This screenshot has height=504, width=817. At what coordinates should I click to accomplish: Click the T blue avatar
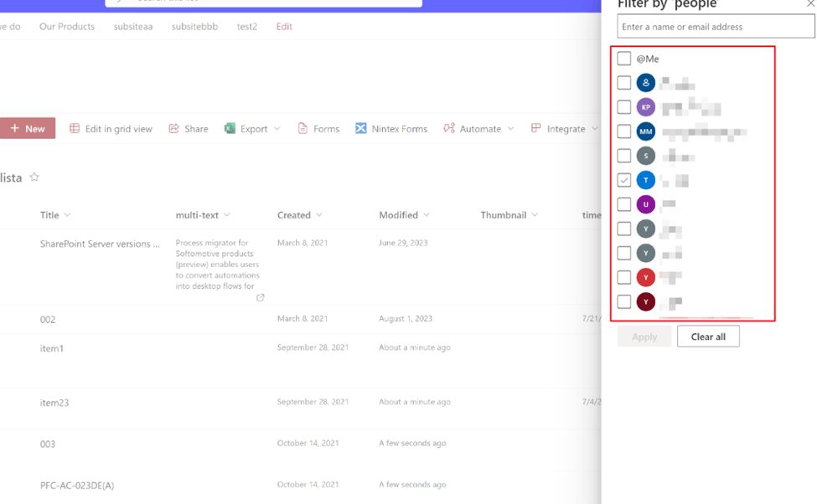pyautogui.click(x=645, y=180)
